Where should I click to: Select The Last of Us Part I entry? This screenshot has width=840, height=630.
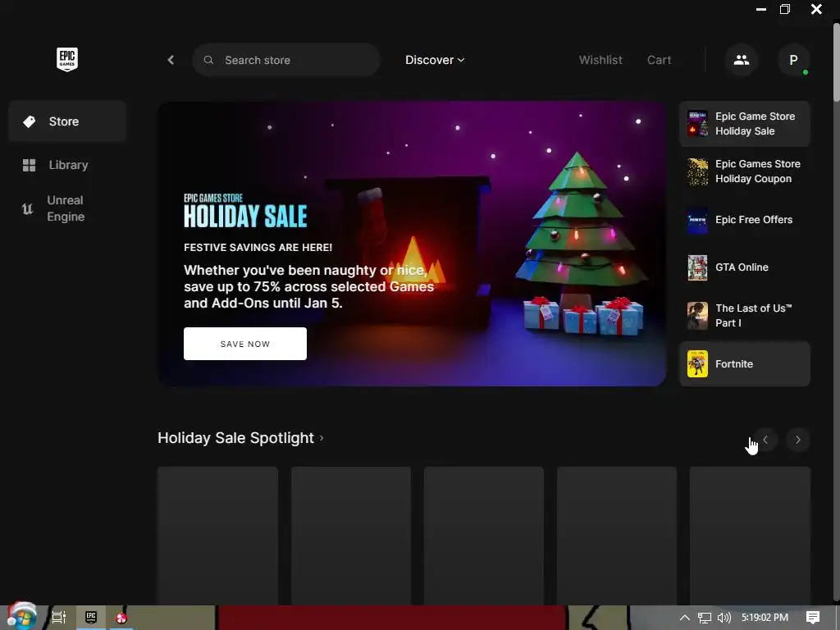pyautogui.click(x=745, y=316)
